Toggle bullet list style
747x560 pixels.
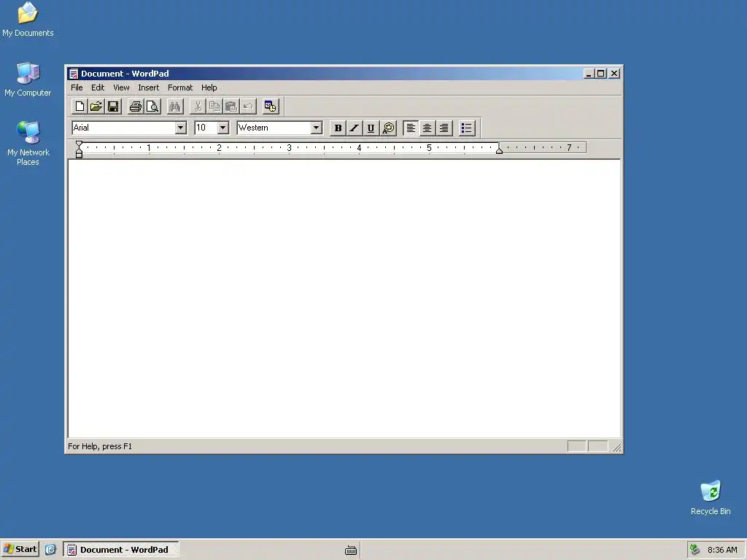[x=467, y=128]
